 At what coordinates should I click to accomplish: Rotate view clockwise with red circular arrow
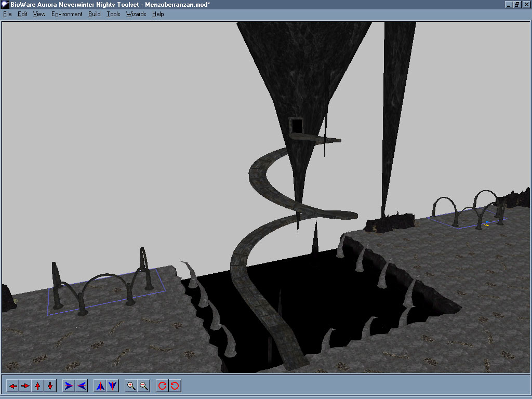pos(163,386)
